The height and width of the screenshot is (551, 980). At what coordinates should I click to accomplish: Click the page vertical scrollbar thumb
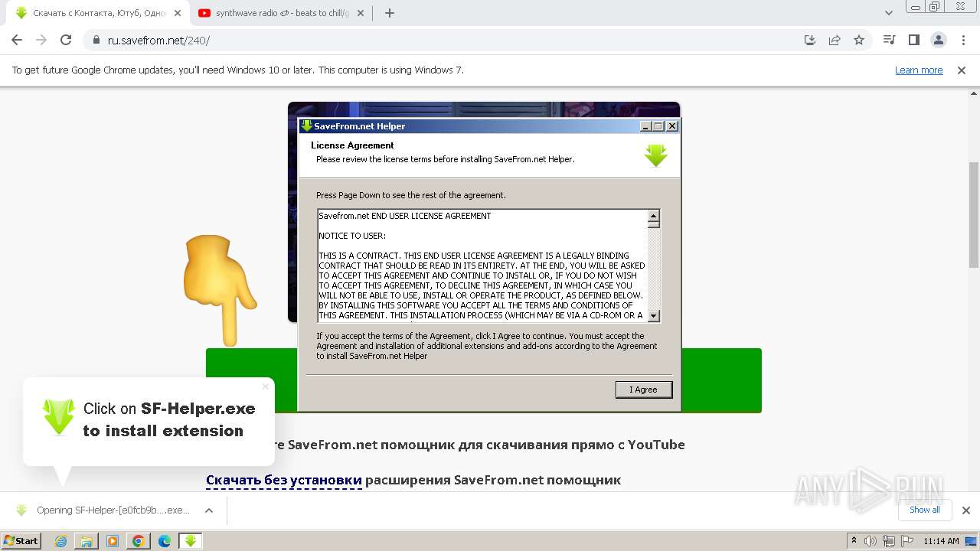coord(974,214)
